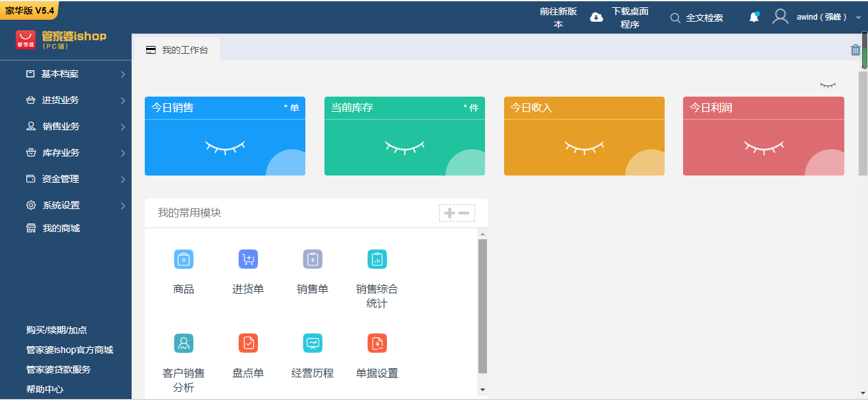Click the 当前库存 card title
868x401 pixels.
click(x=352, y=108)
